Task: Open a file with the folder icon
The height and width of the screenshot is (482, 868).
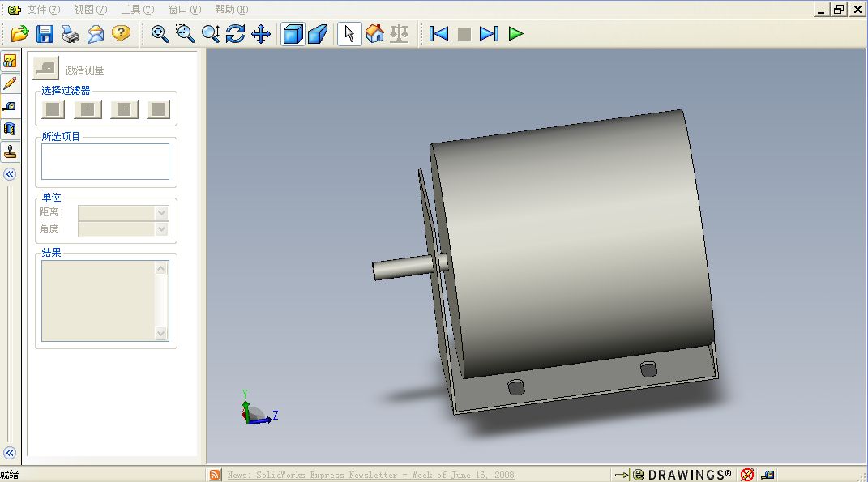Action: click(20, 34)
